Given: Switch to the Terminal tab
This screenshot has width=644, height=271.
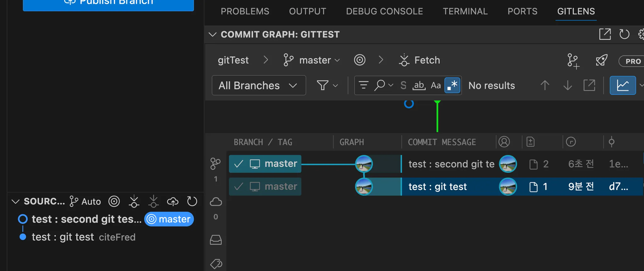Looking at the screenshot, I should click(x=465, y=11).
